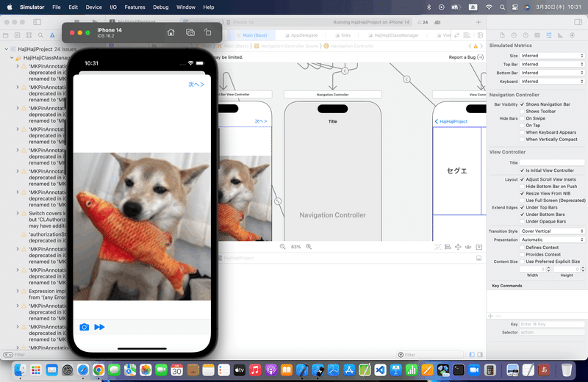The height and width of the screenshot is (382, 588).
Task: Open the Size Inferred dropdown
Action: 552,56
